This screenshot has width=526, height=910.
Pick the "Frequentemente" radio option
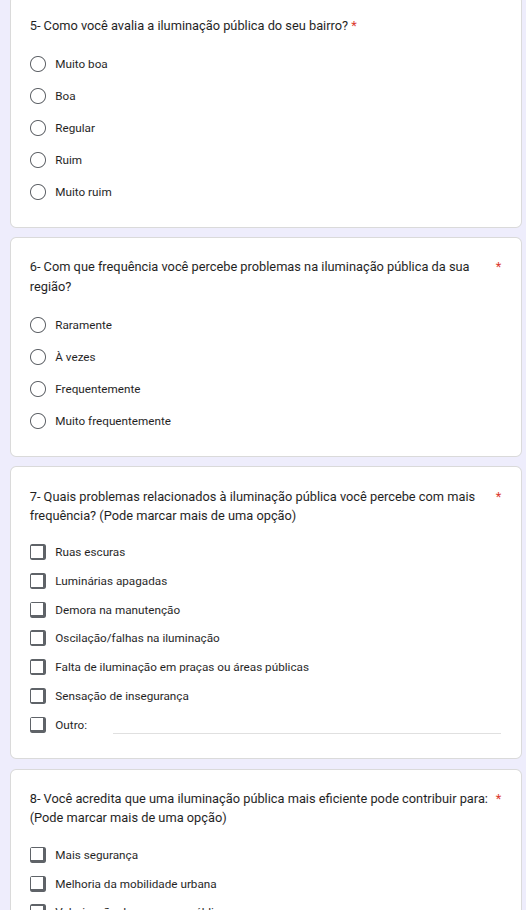coord(38,389)
